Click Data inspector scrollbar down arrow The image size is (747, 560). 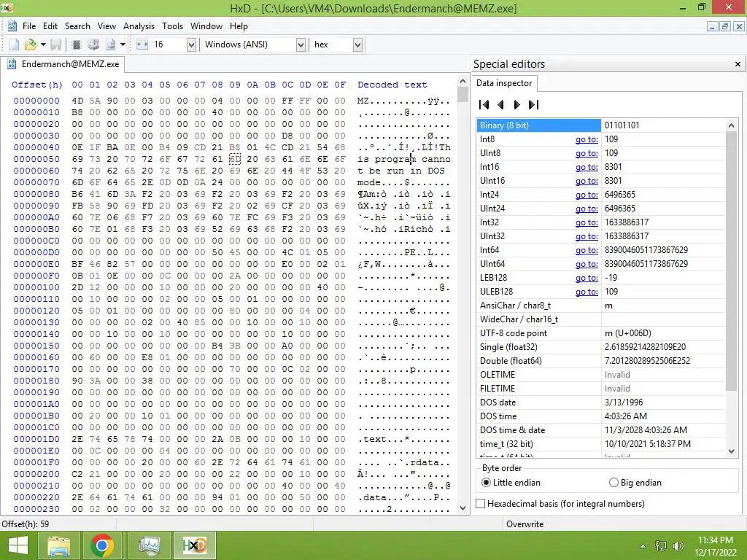pyautogui.click(x=731, y=451)
